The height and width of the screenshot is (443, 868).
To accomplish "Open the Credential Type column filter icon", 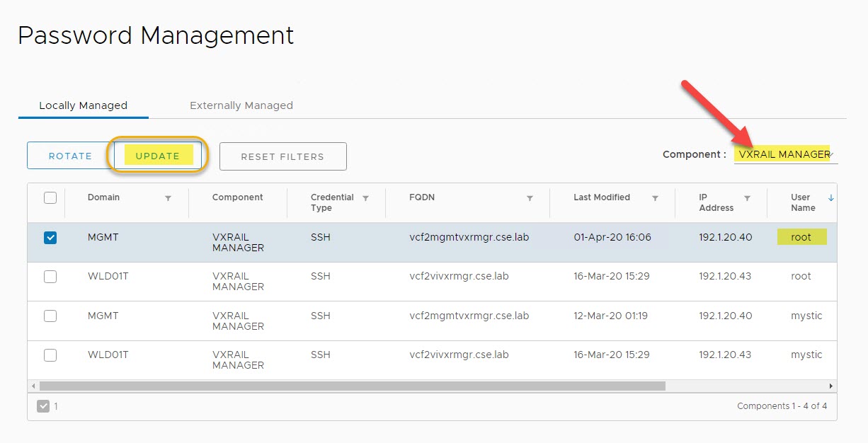I will [365, 199].
